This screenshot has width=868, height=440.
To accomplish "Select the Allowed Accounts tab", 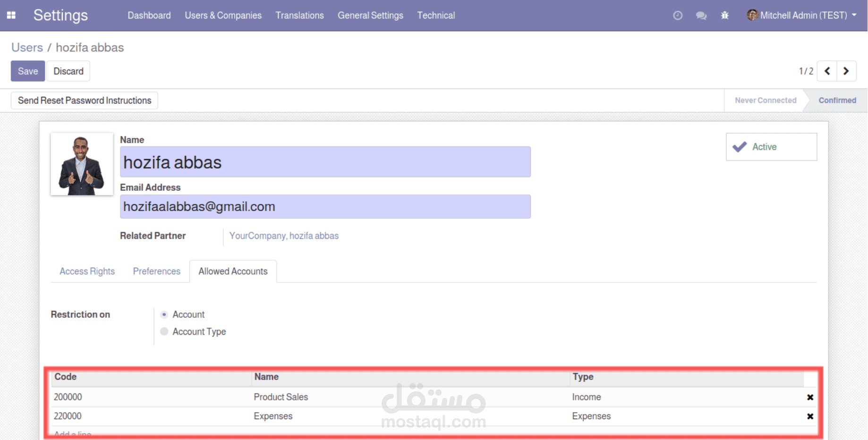I will pos(233,271).
